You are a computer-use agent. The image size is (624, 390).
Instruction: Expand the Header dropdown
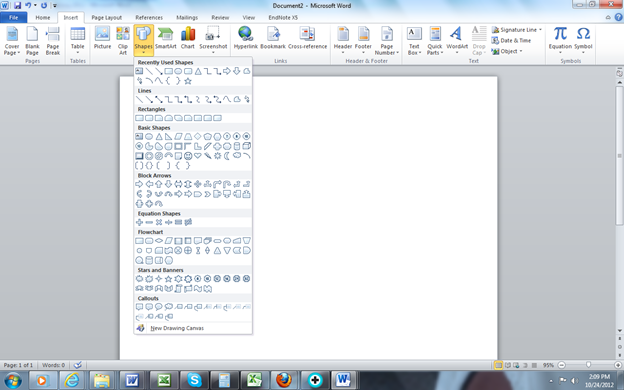(x=343, y=40)
